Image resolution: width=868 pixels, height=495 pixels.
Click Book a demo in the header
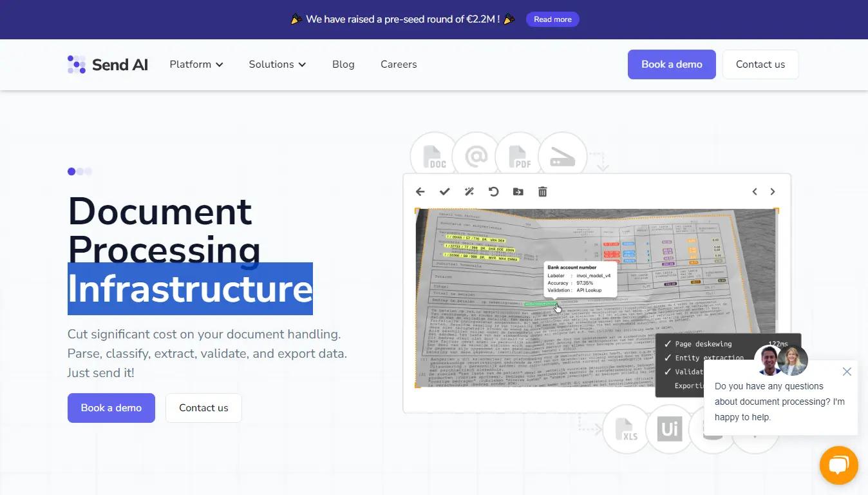pyautogui.click(x=672, y=64)
